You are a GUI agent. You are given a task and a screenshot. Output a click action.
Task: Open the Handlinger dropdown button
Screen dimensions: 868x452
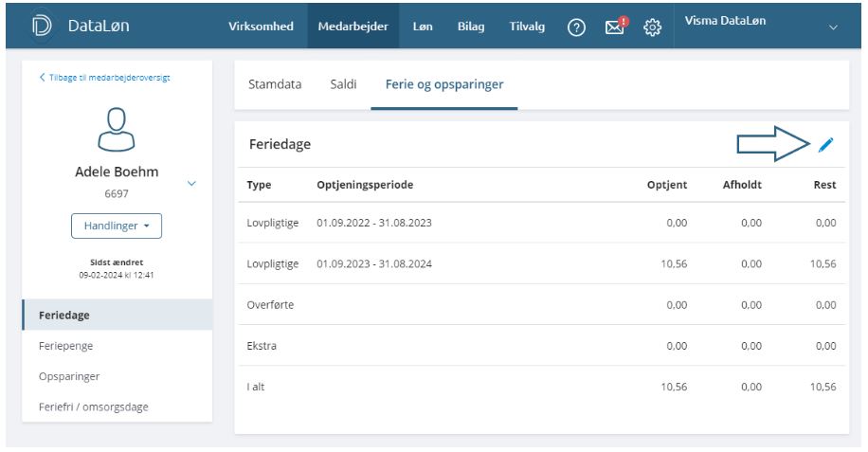point(117,226)
